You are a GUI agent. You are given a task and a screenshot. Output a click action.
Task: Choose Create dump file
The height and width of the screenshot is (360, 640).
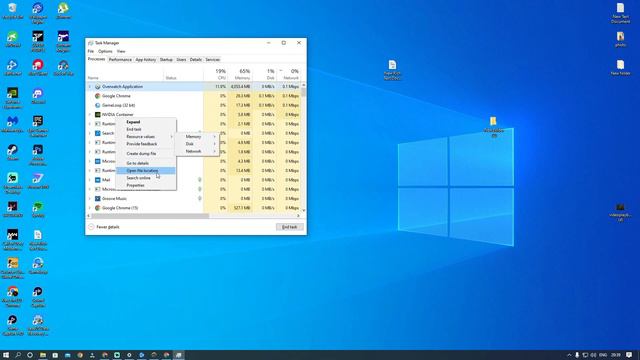pyautogui.click(x=146, y=153)
